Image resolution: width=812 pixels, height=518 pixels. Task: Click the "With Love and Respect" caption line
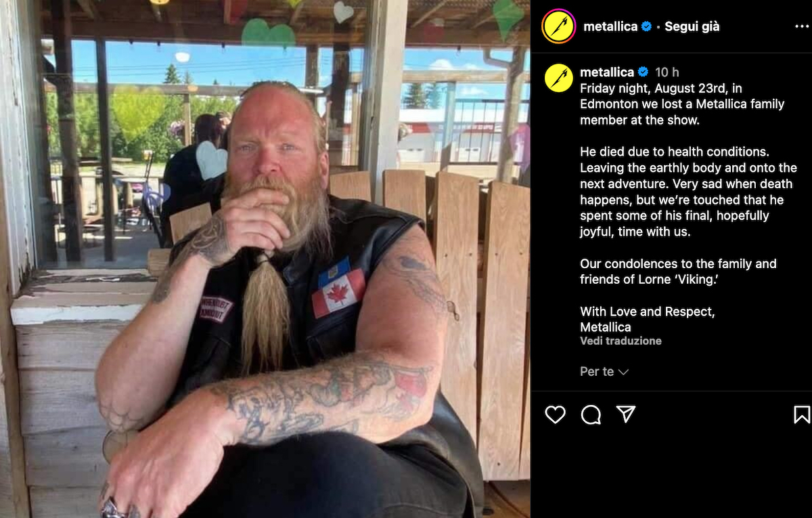(x=648, y=311)
